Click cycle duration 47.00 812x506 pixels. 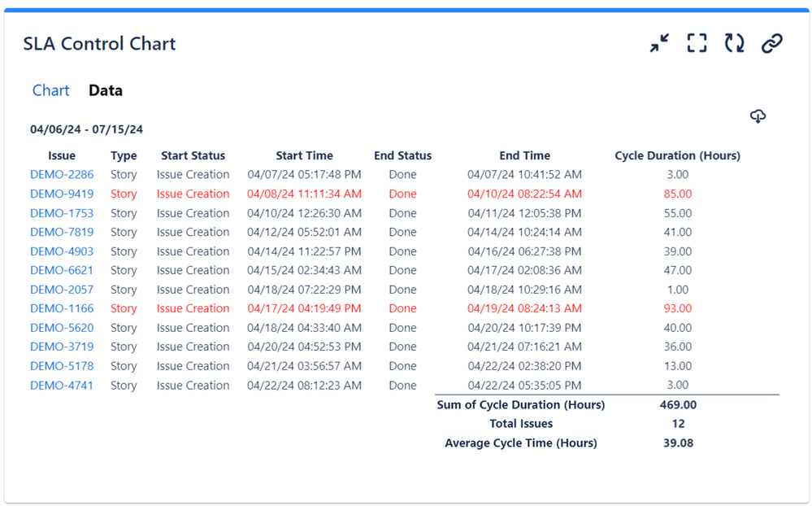[x=677, y=271]
